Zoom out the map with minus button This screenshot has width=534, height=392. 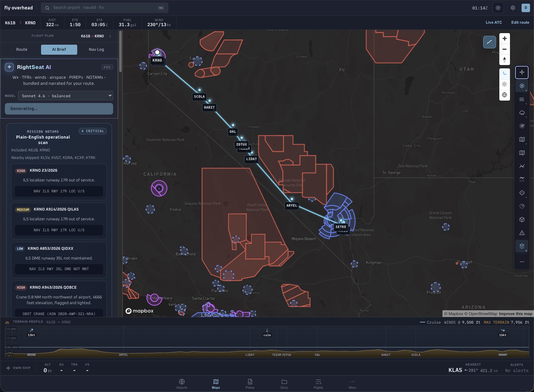coord(505,49)
